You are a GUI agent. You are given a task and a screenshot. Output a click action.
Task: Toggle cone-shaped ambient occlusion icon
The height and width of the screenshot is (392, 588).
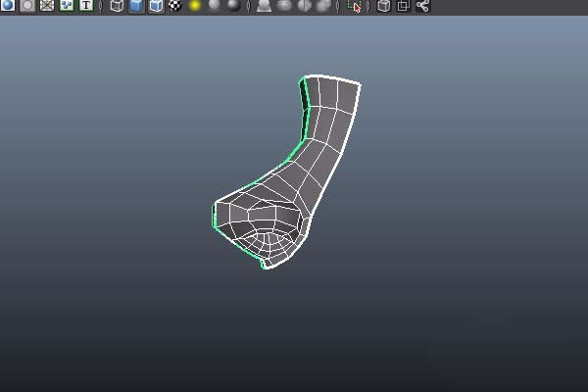(264, 5)
